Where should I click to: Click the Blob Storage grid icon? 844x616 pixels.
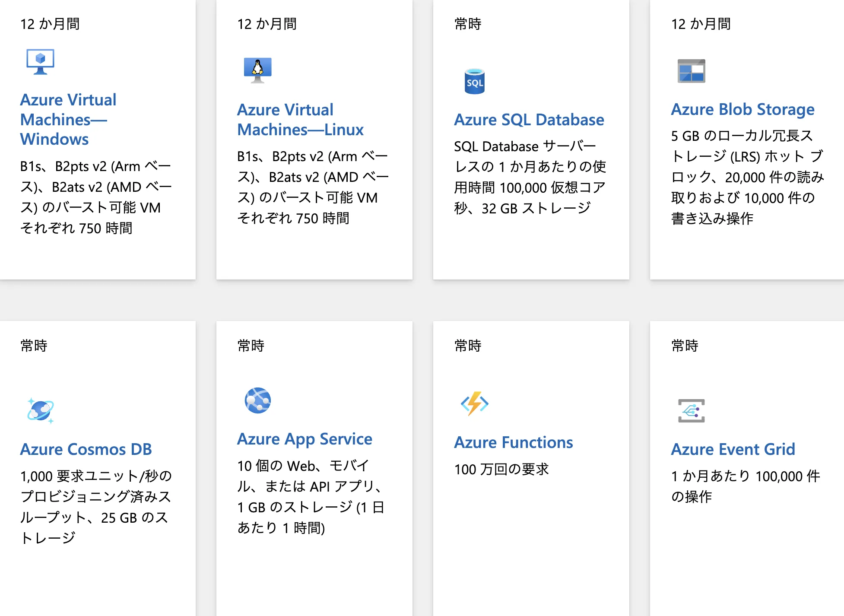(692, 71)
